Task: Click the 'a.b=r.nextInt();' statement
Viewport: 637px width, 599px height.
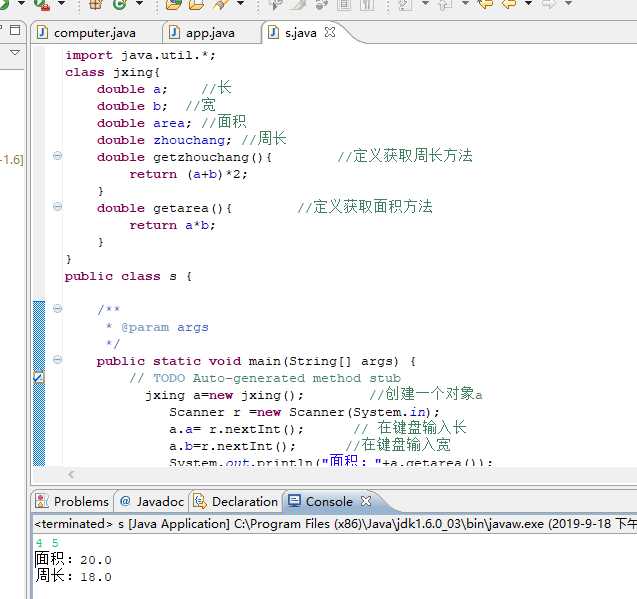Action: point(232,447)
